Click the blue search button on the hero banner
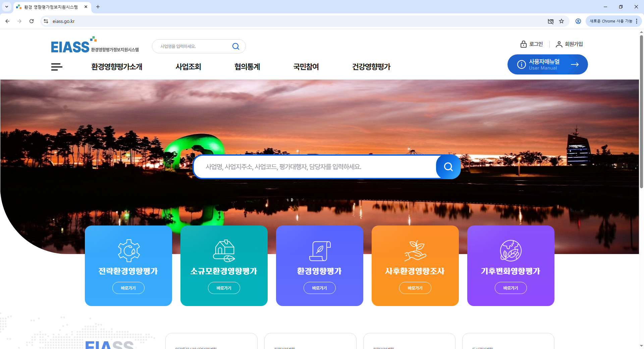Screen dimensions: 644x349 pyautogui.click(x=448, y=167)
